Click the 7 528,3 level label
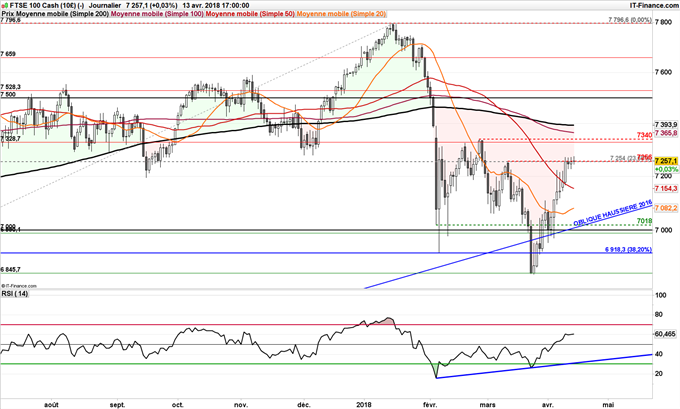 tap(11, 87)
